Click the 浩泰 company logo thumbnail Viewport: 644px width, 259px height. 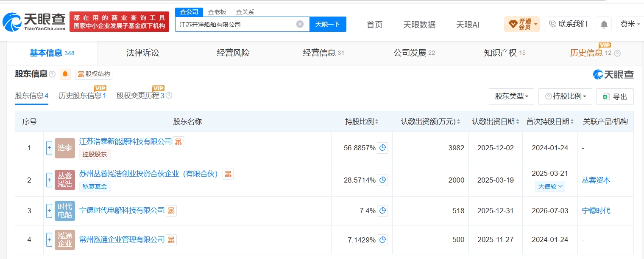[x=65, y=148]
